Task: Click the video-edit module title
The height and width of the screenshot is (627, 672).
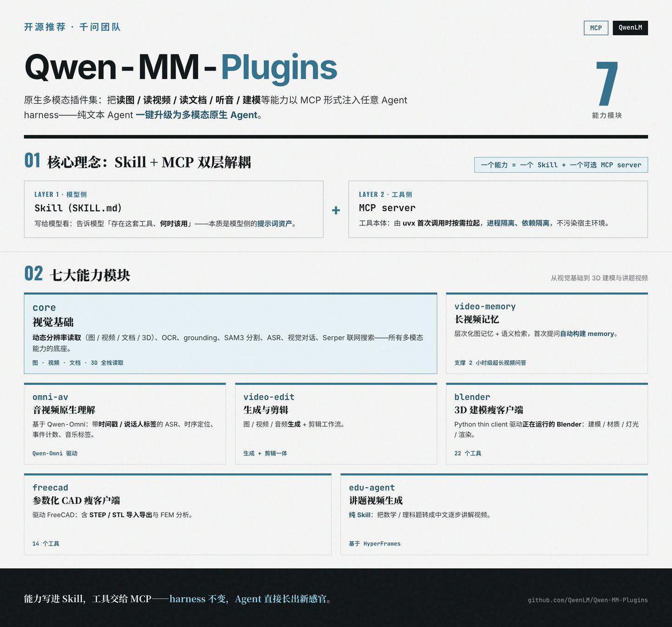Action: (x=269, y=397)
